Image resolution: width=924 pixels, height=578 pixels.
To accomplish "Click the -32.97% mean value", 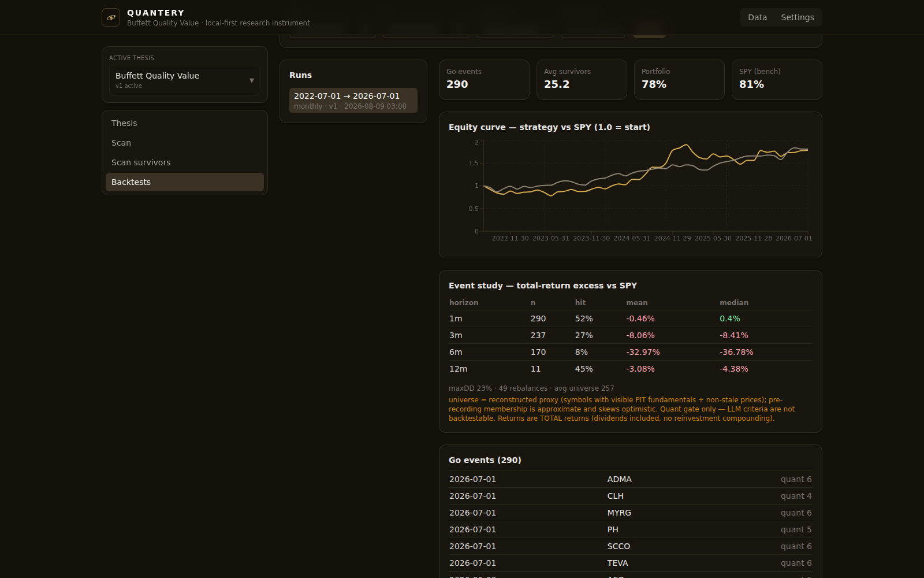I will pyautogui.click(x=643, y=352).
